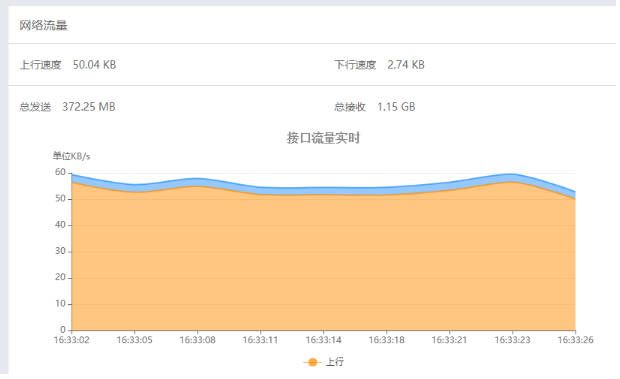
Task: Click the 总接收 1.15 GB value
Action: 396,107
